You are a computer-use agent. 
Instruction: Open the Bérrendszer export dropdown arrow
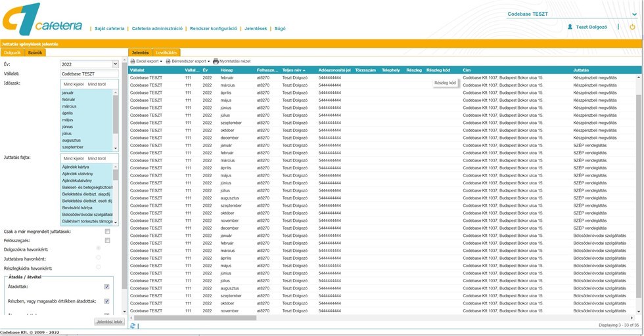(x=208, y=61)
